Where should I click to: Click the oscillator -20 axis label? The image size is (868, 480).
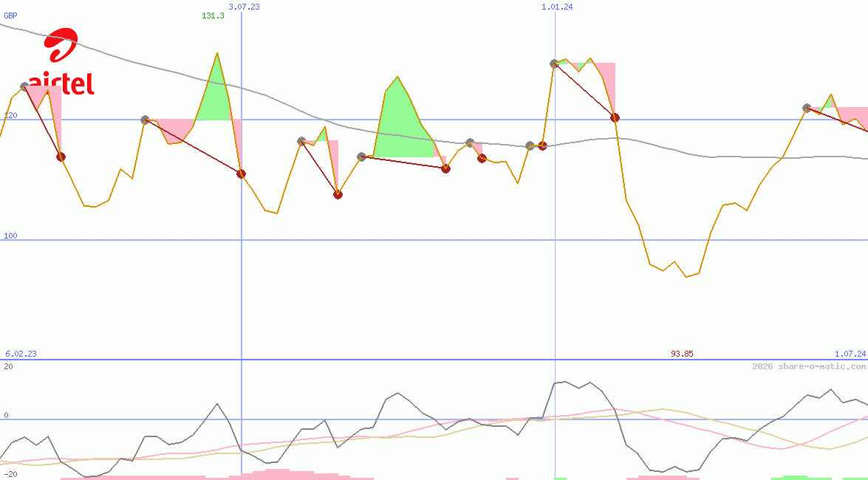(x=10, y=474)
